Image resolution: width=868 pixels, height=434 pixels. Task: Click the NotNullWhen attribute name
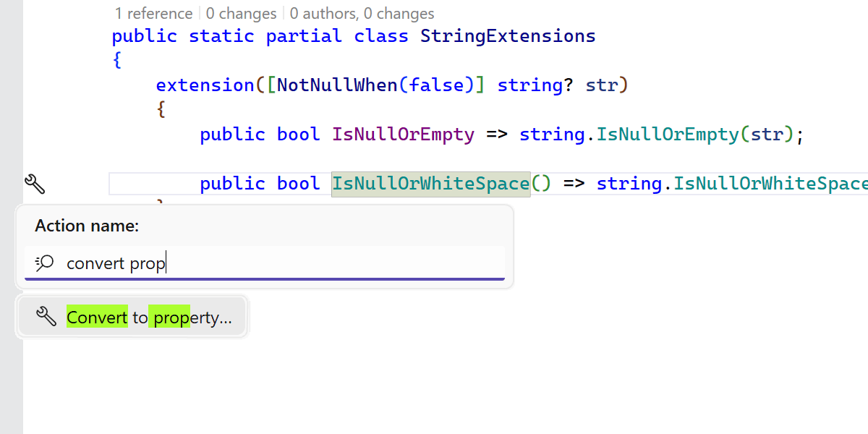pyautogui.click(x=337, y=85)
